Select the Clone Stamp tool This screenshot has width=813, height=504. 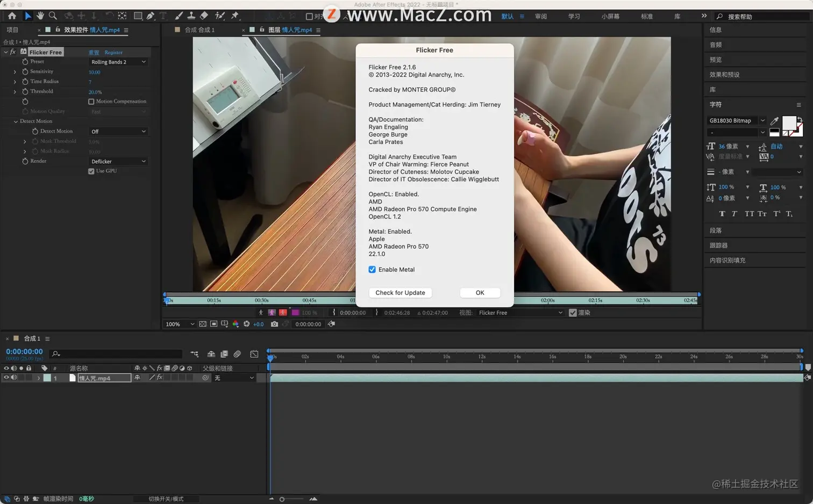pos(191,16)
